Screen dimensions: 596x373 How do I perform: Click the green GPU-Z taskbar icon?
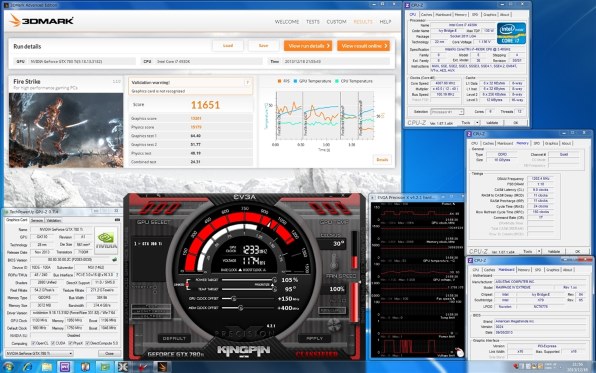(104, 367)
